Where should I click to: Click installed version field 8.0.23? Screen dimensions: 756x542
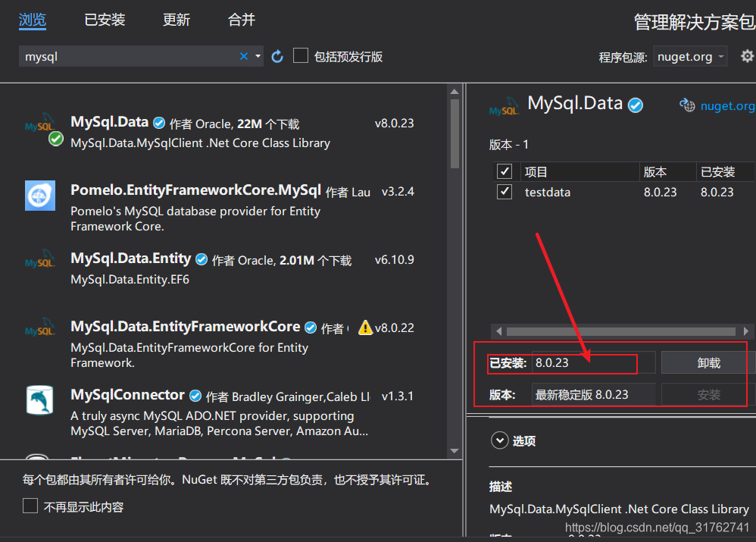click(x=594, y=362)
